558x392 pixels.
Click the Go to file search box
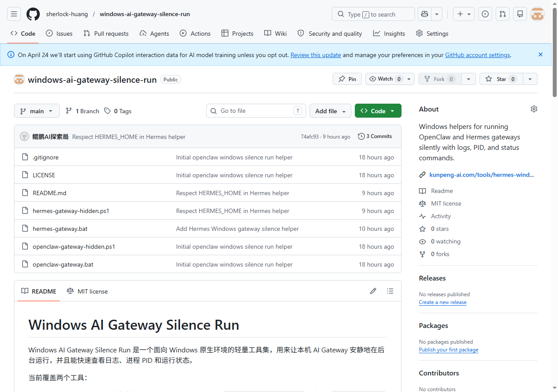click(256, 111)
